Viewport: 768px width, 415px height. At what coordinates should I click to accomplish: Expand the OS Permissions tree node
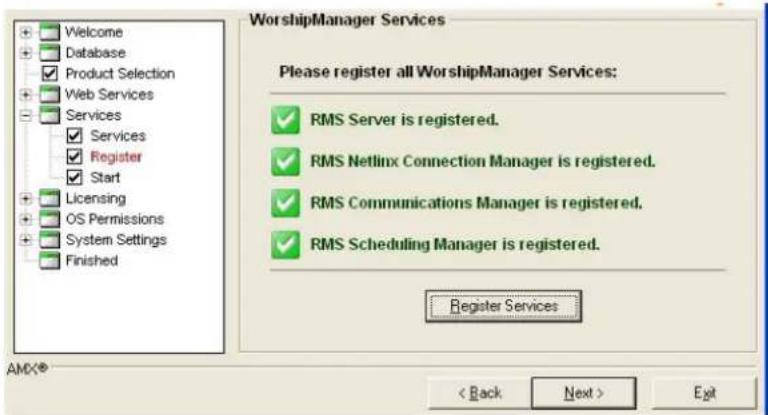[26, 219]
